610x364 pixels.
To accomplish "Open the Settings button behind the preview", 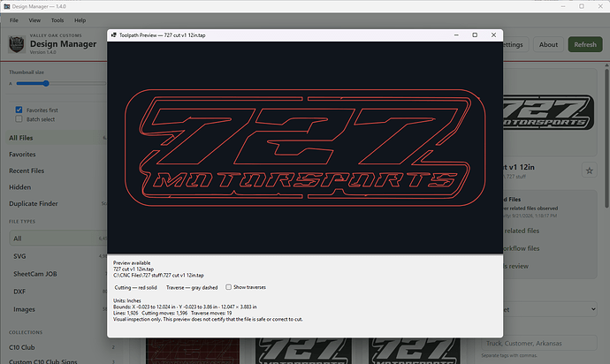I will (x=515, y=45).
